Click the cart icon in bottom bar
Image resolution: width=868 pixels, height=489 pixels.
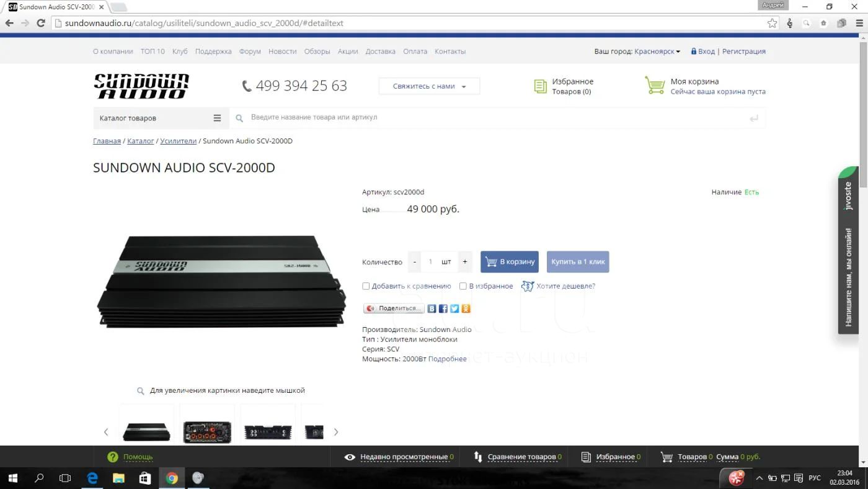(x=666, y=457)
